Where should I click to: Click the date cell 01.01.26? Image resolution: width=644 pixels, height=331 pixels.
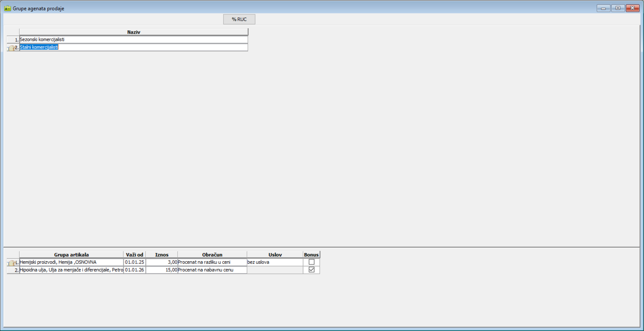pyautogui.click(x=135, y=270)
